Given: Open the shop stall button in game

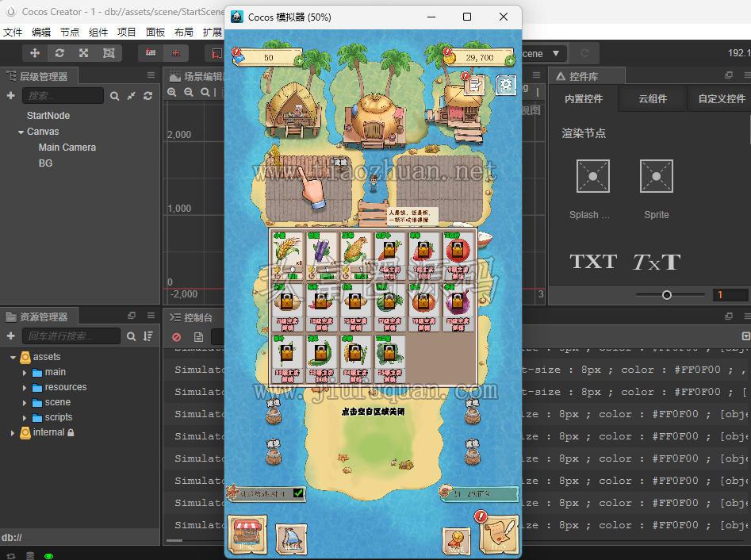Looking at the screenshot, I should (x=247, y=534).
